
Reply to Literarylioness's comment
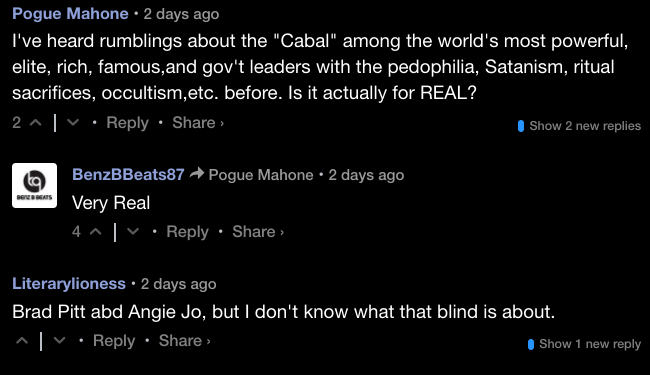coord(114,341)
